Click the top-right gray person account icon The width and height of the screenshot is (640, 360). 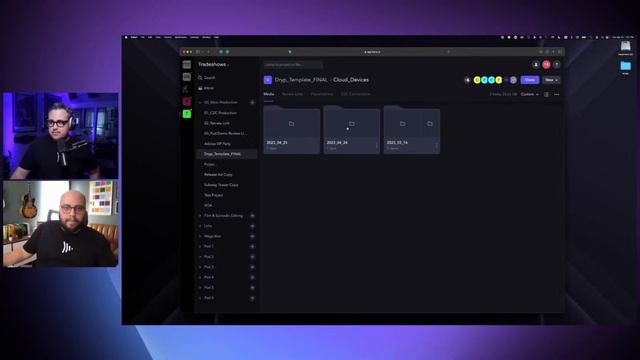536,64
